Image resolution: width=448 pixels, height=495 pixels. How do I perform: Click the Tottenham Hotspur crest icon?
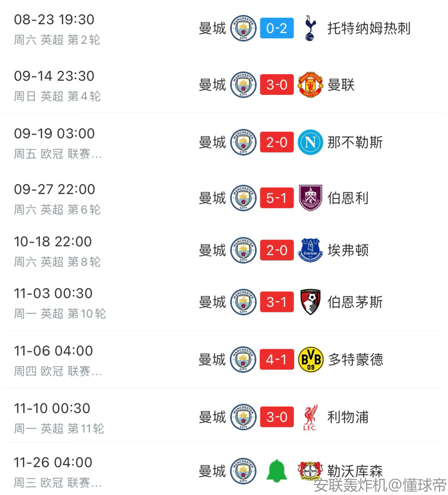pos(310,28)
